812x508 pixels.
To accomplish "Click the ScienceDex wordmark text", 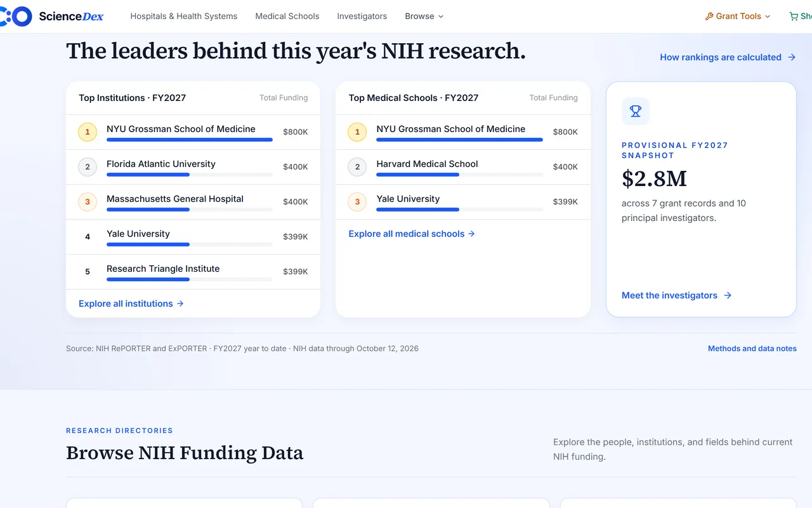I will (x=71, y=17).
